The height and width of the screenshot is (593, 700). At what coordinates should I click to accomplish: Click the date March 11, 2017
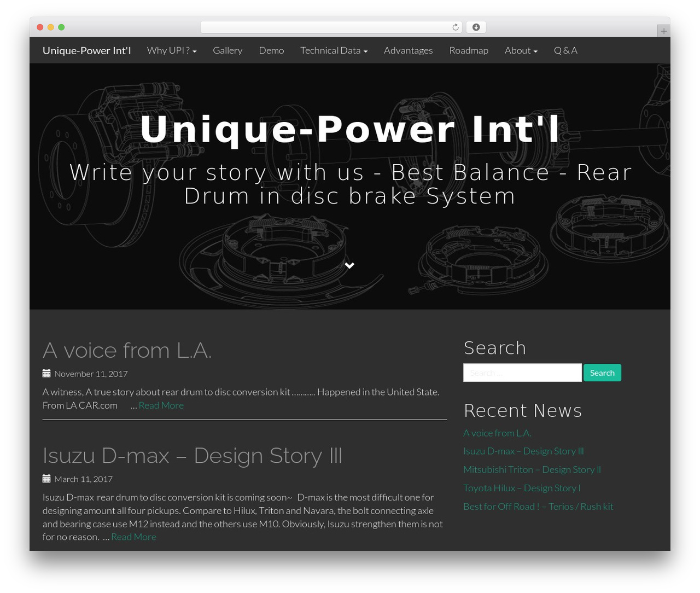pos(83,479)
